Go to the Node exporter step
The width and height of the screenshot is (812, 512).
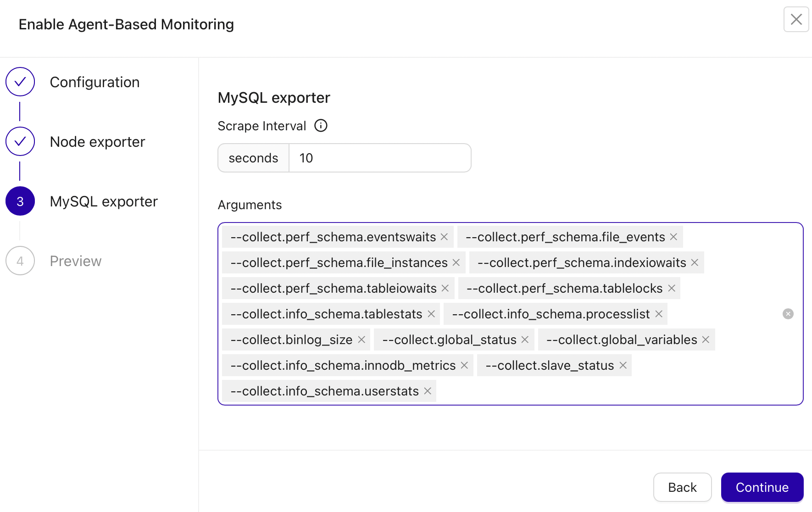97,141
